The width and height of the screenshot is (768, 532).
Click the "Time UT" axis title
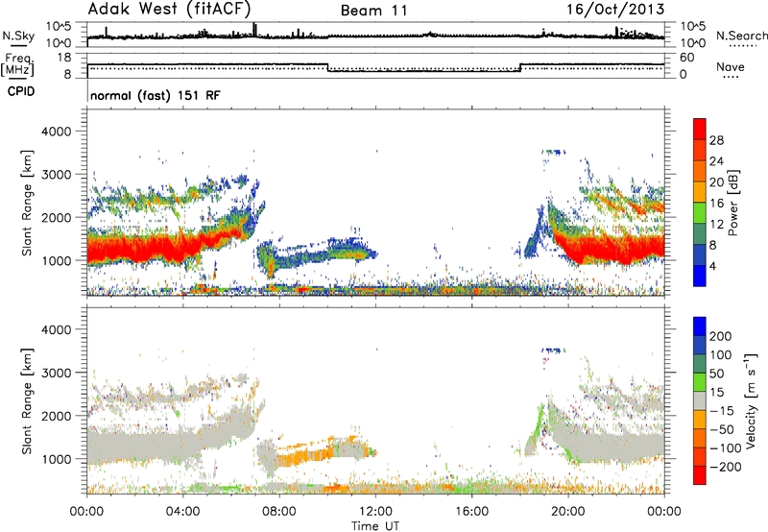pos(375,525)
